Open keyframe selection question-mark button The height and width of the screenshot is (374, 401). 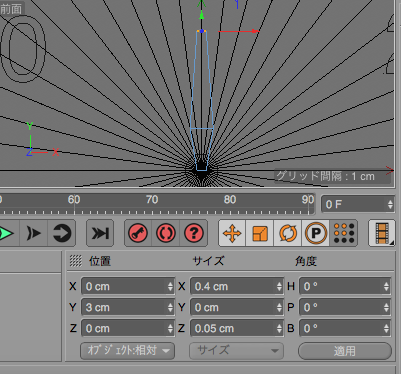click(x=194, y=233)
